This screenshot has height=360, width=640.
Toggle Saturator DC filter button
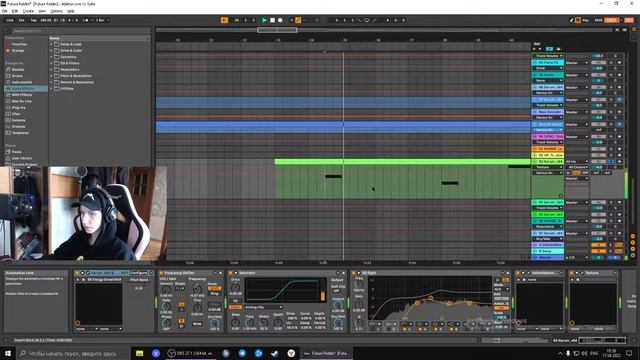click(235, 300)
